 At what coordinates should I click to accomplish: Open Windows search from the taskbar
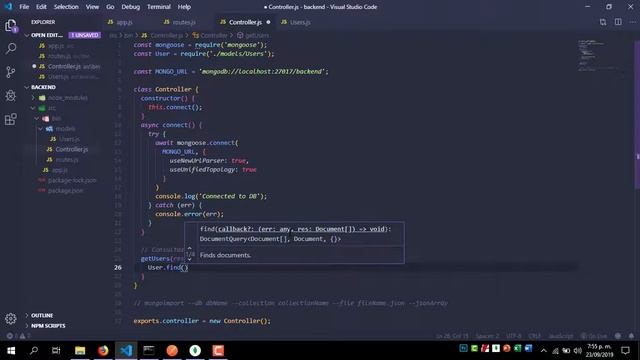(34, 351)
